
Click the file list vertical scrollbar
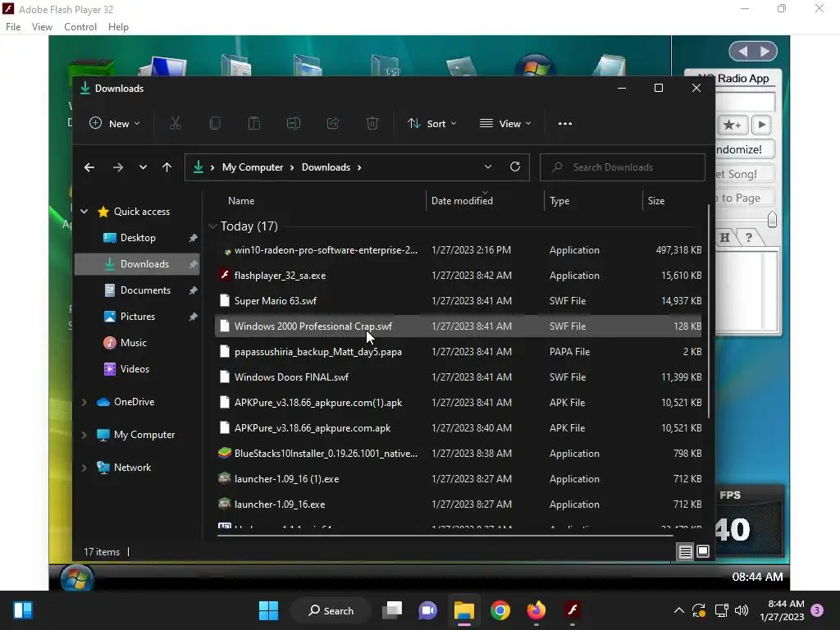coord(709,311)
